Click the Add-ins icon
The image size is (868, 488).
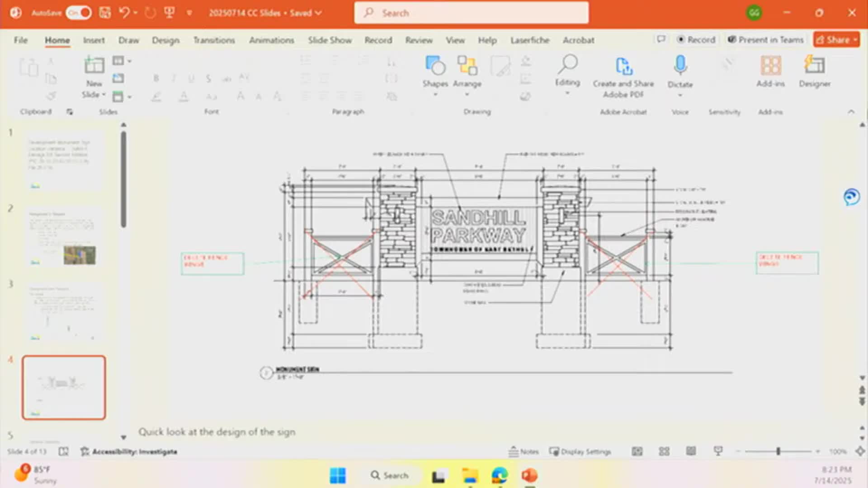pos(770,65)
